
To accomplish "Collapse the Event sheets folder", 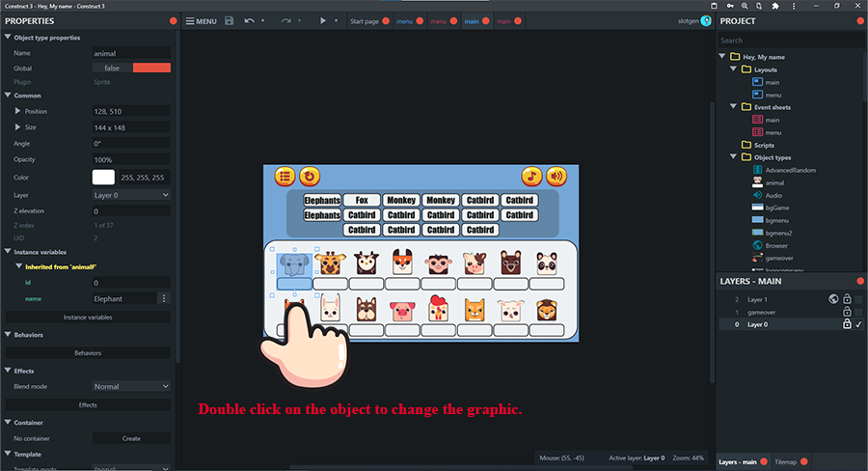I will pos(734,107).
